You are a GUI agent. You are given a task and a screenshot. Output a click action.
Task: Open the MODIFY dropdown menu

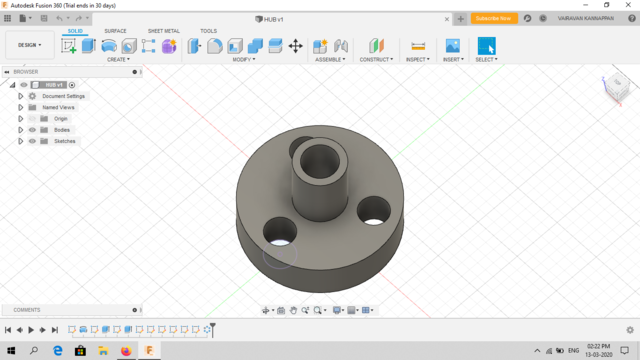(244, 60)
